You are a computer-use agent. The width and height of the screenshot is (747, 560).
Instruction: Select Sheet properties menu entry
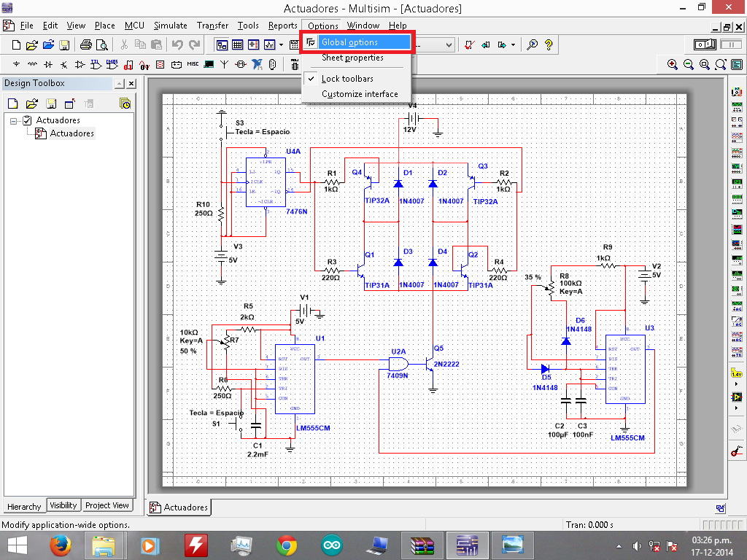[x=352, y=58]
